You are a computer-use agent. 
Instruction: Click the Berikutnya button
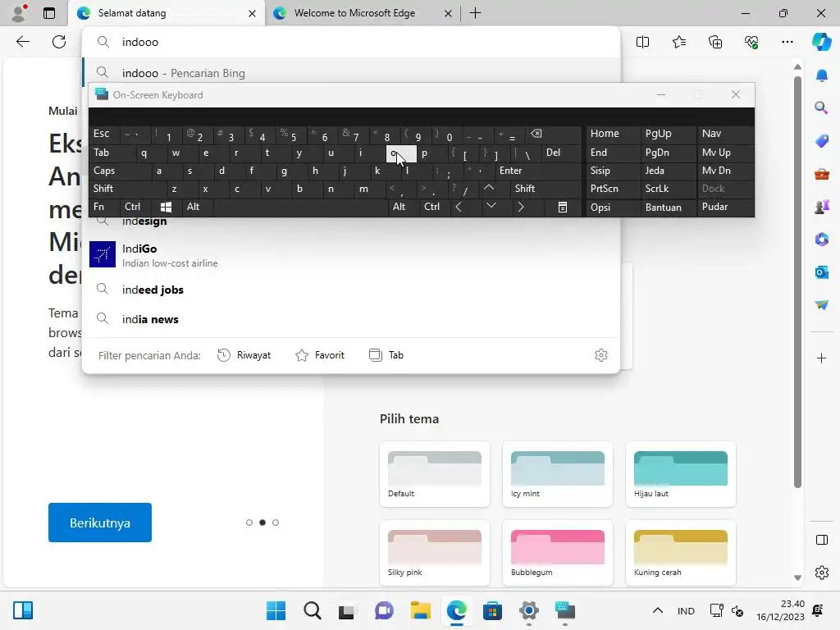pyautogui.click(x=99, y=523)
